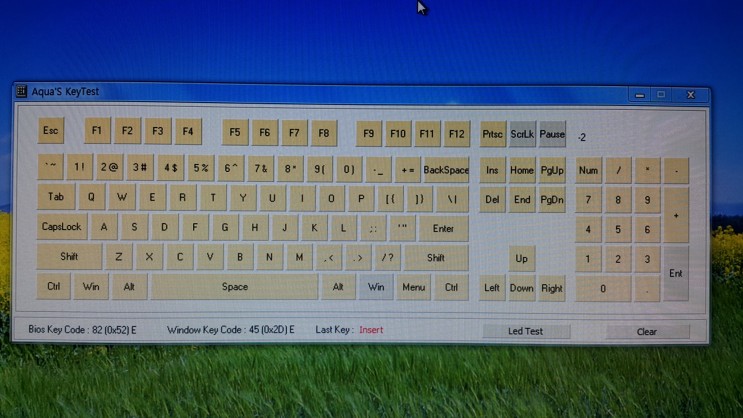
Task: Click the /? key tile
Action: click(x=388, y=258)
